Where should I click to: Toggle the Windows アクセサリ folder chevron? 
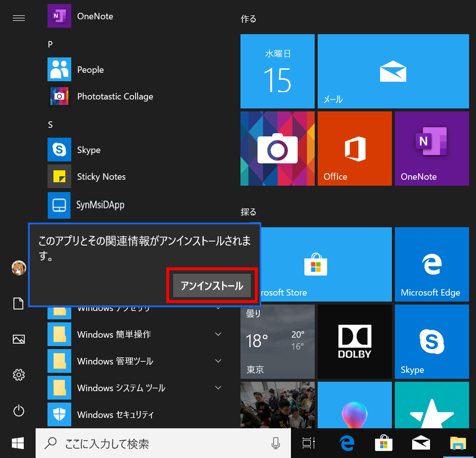coord(218,308)
